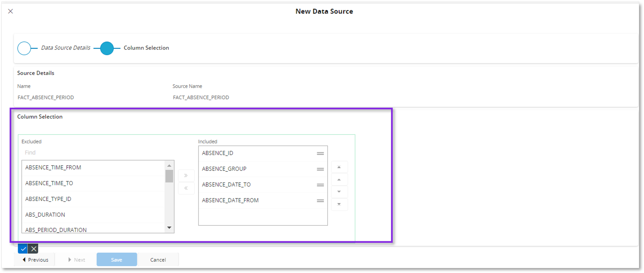Click the drag handle next to ABSENCE_ID
Image resolution: width=644 pixels, height=273 pixels.
(x=320, y=153)
